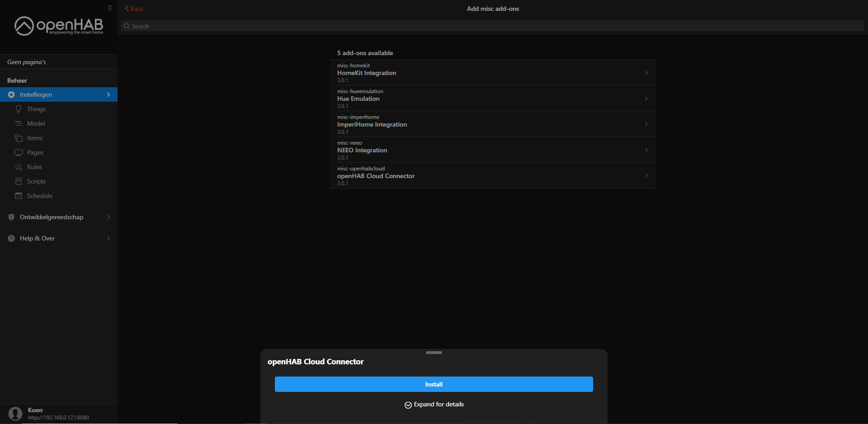Image resolution: width=868 pixels, height=424 pixels.
Task: Go Back to the previous page
Action: click(x=134, y=9)
